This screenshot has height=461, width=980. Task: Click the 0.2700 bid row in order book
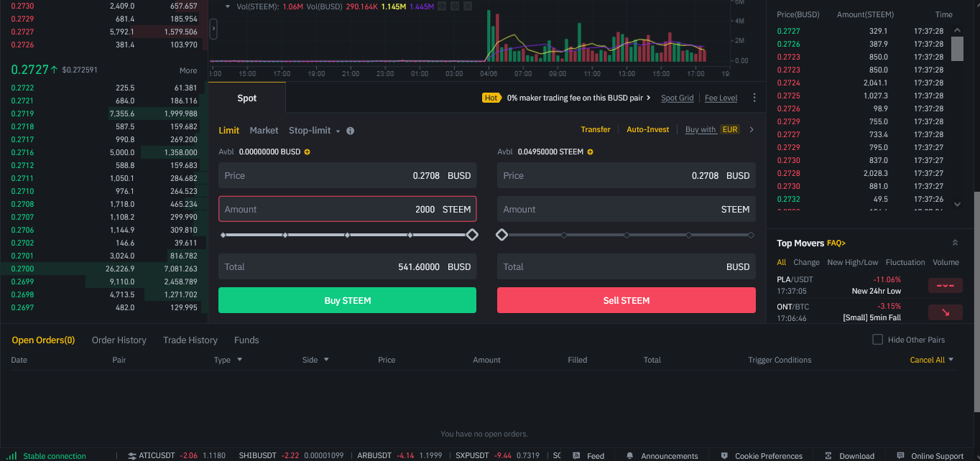(x=104, y=269)
